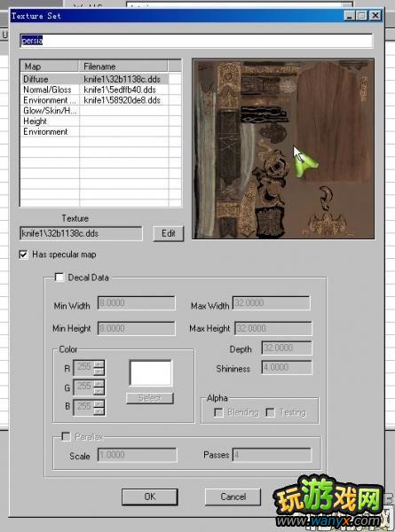This screenshot has height=532, width=395.
Task: Confirm the dialog with OK
Action: pyautogui.click(x=150, y=497)
